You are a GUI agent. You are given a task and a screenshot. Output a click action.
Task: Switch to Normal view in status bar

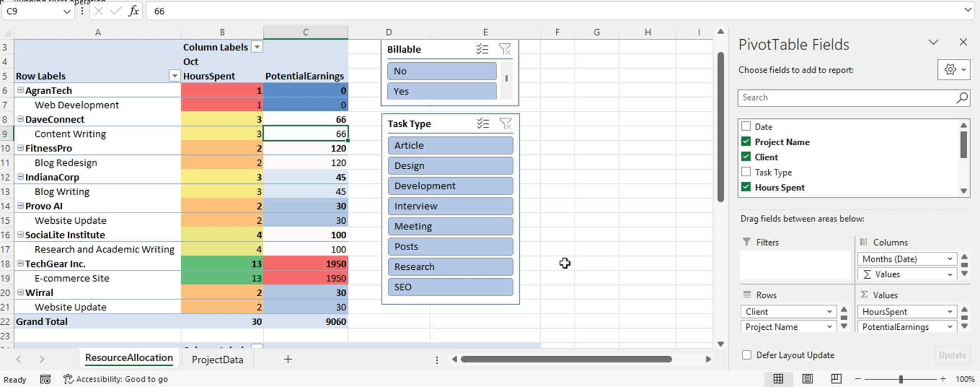(778, 379)
